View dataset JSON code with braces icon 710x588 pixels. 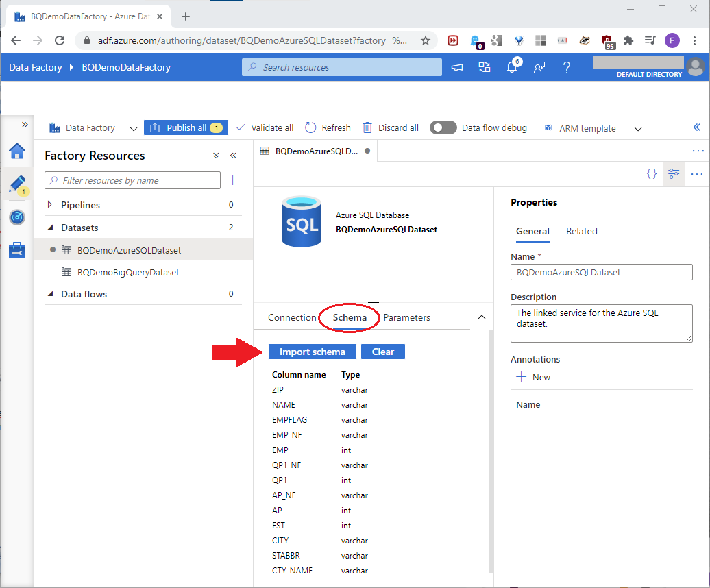coord(652,174)
